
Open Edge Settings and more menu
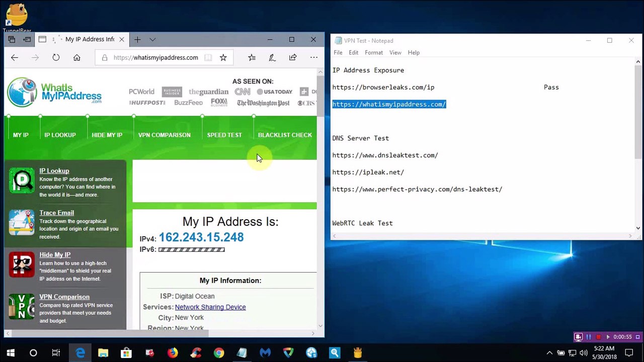pyautogui.click(x=314, y=58)
